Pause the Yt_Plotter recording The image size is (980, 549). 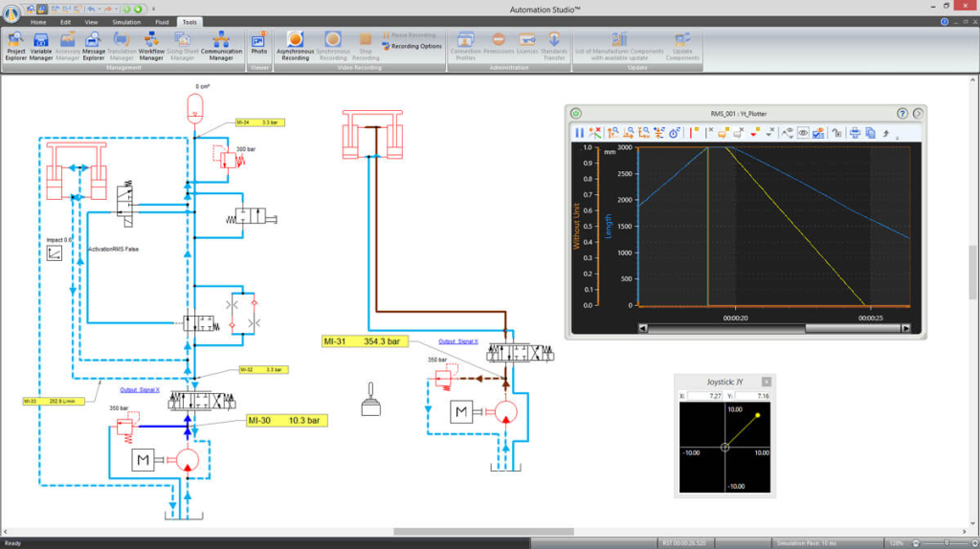coord(579,132)
